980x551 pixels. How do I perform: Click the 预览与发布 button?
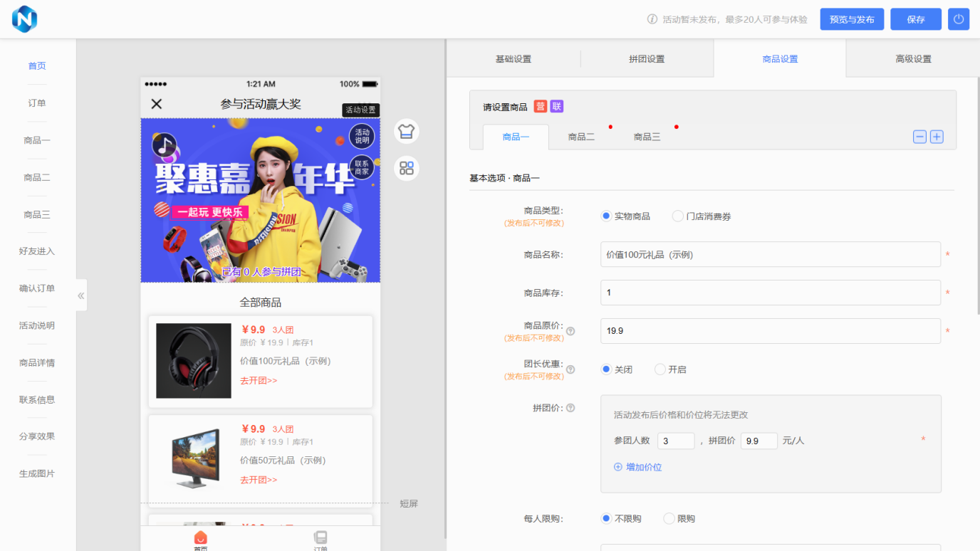pyautogui.click(x=852, y=19)
